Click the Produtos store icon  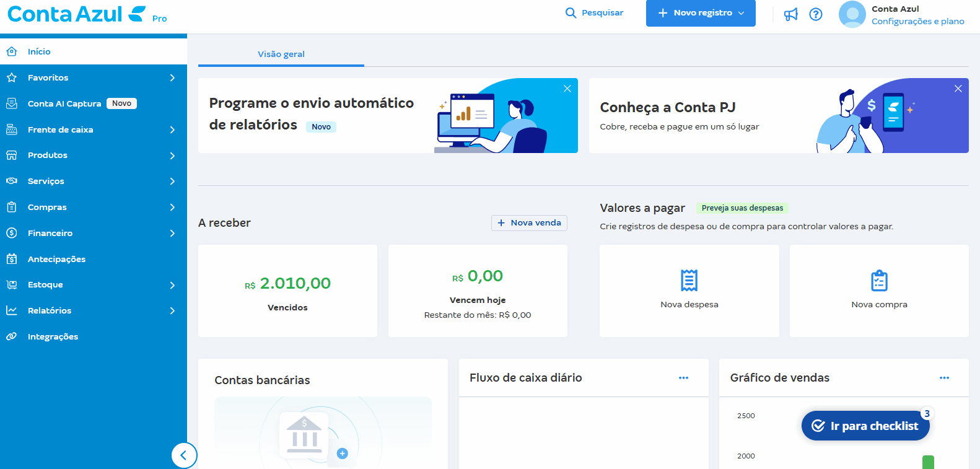pyautogui.click(x=12, y=155)
